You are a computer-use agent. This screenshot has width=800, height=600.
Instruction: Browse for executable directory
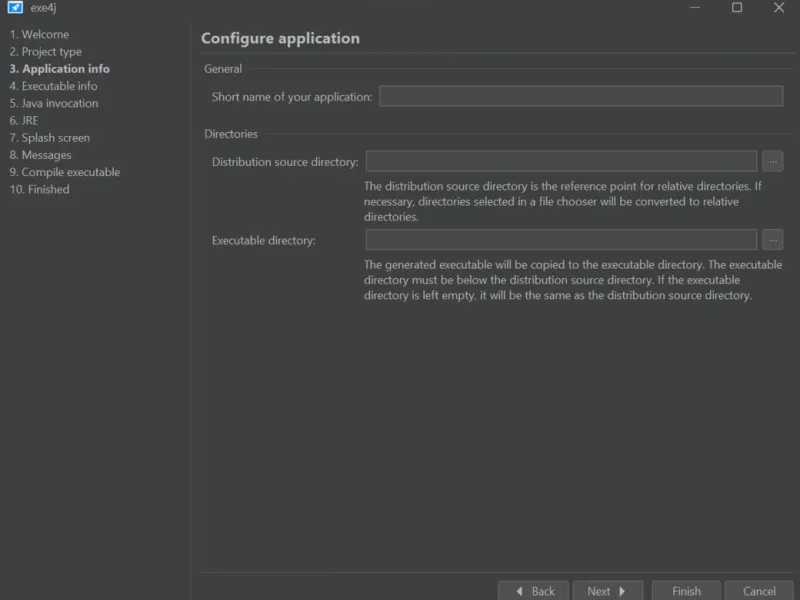(x=772, y=240)
